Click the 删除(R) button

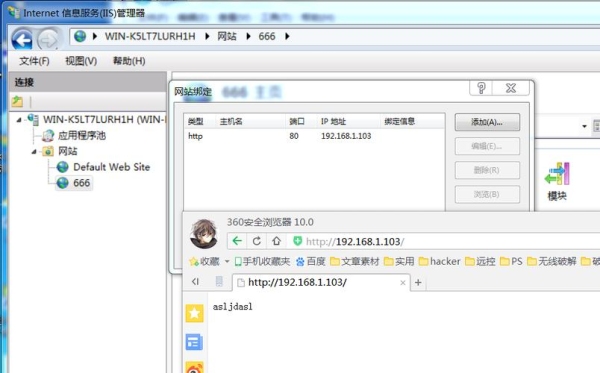[487, 170]
